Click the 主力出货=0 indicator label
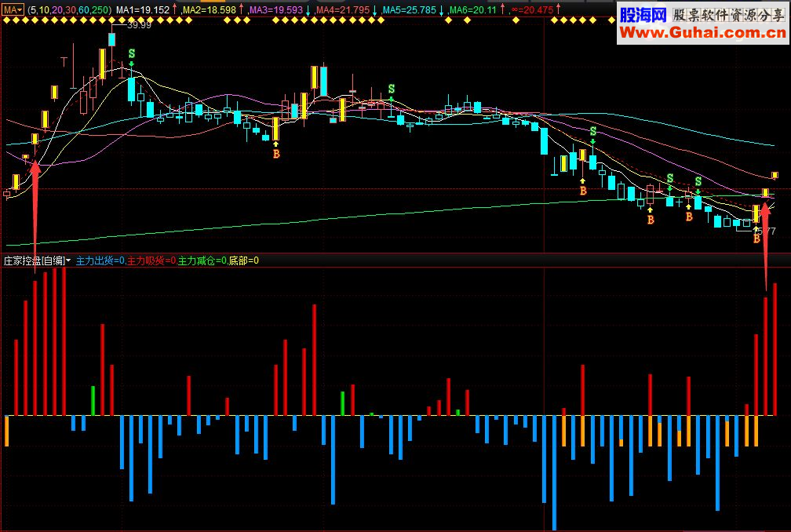The image size is (791, 532). 100,261
